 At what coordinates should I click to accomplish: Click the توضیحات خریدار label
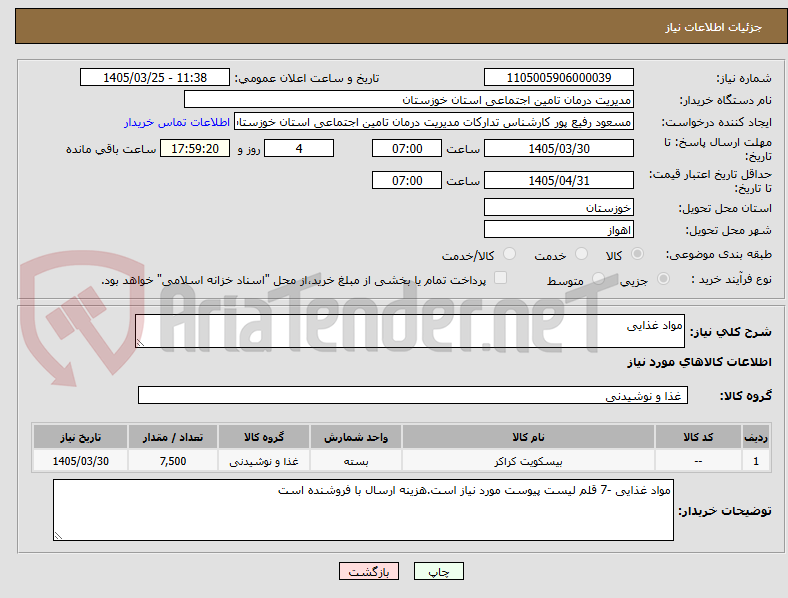point(725,511)
